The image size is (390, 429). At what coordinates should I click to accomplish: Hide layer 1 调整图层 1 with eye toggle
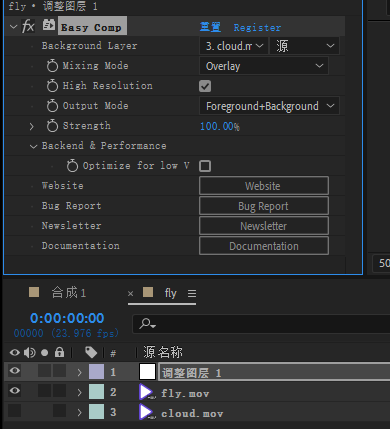coord(15,371)
